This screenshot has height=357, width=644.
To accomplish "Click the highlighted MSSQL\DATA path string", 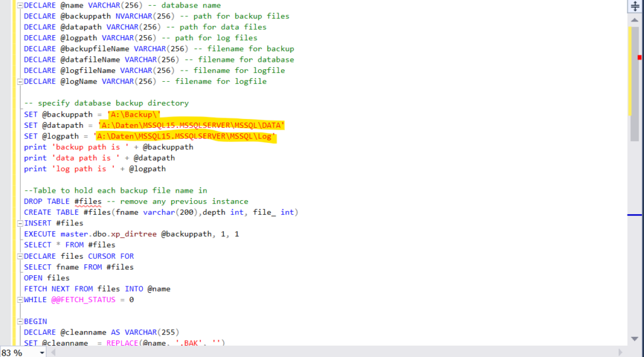I will (x=192, y=125).
